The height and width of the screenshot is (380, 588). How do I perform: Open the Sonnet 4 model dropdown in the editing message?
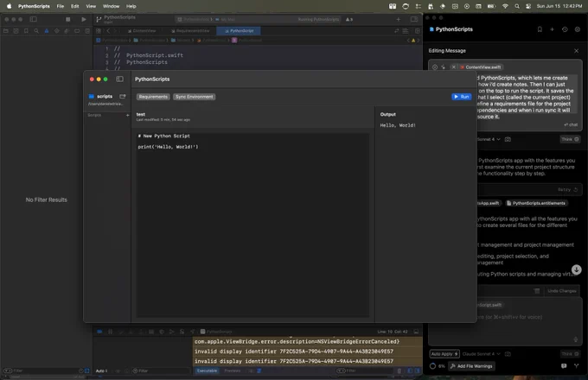tap(489, 139)
